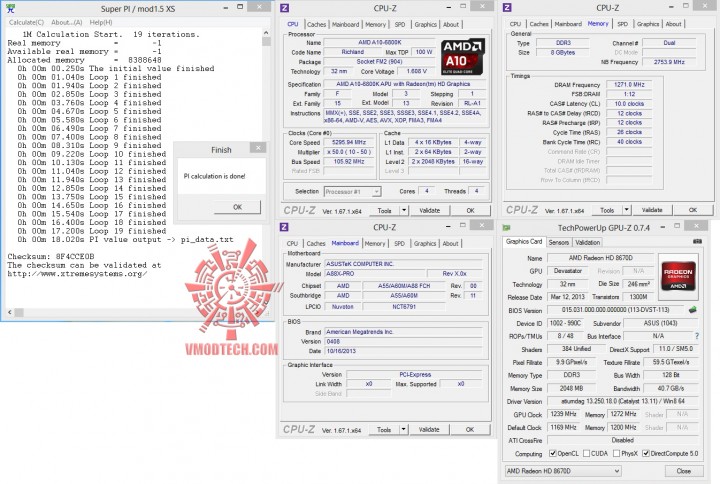Toggle the PhysX checkbox

tap(616, 453)
